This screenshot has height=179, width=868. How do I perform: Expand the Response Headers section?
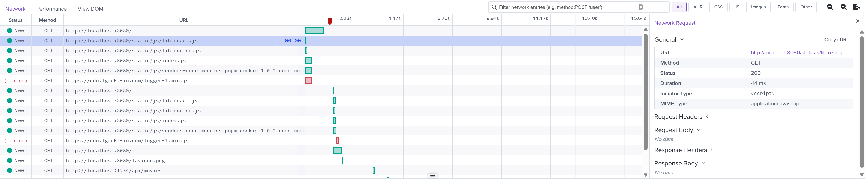684,150
